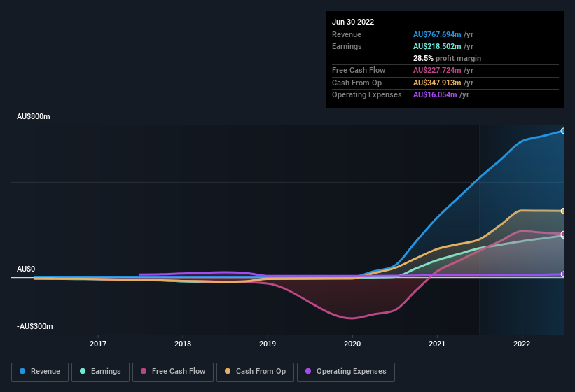Click Free Cash Flow endpoint marker
The width and height of the screenshot is (575, 392).
click(563, 234)
